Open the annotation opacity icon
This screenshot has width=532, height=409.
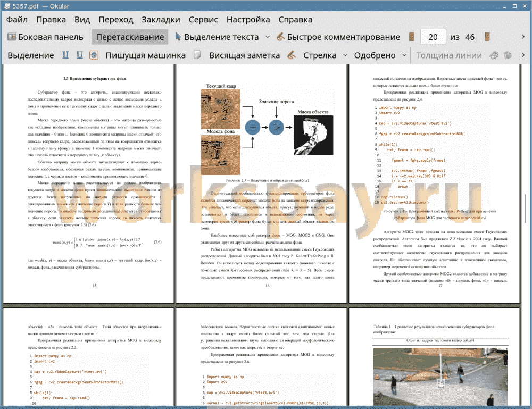point(508,55)
